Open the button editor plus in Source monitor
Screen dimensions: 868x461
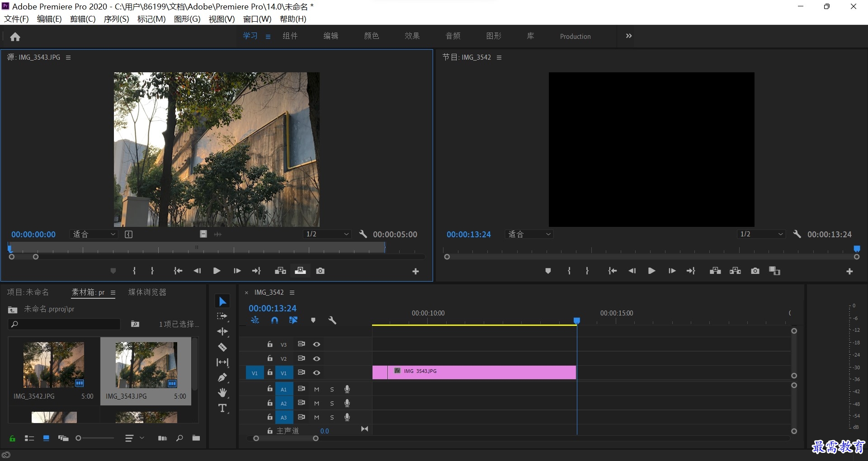(415, 271)
